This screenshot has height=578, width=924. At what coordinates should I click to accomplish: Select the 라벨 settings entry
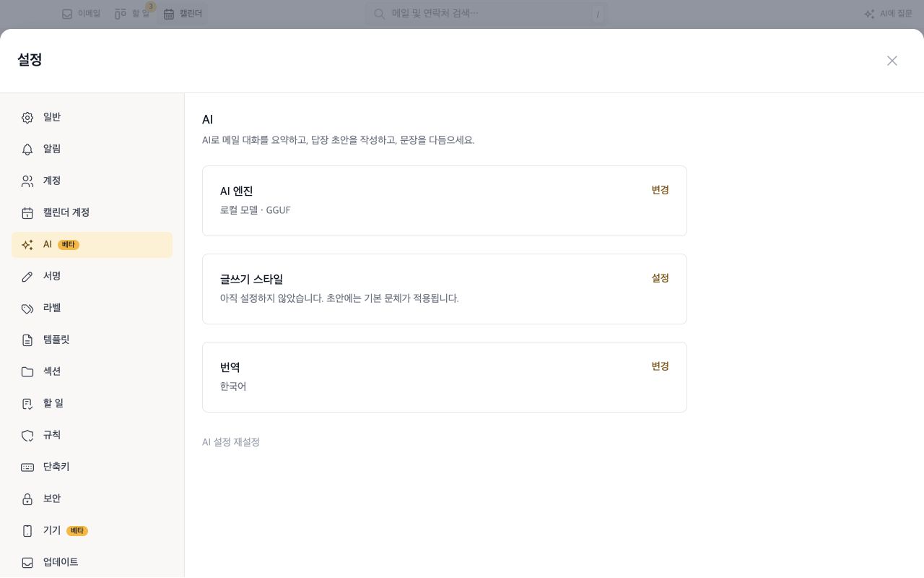[x=92, y=308]
